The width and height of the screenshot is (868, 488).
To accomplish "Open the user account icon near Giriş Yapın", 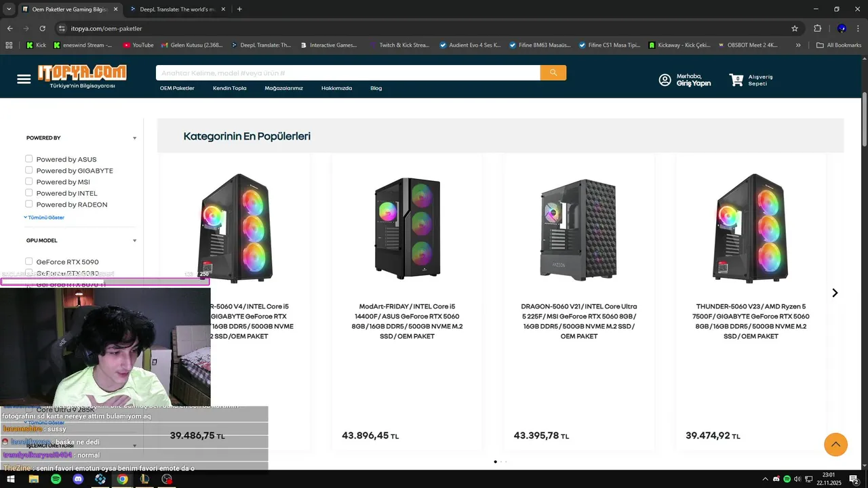I will (665, 80).
